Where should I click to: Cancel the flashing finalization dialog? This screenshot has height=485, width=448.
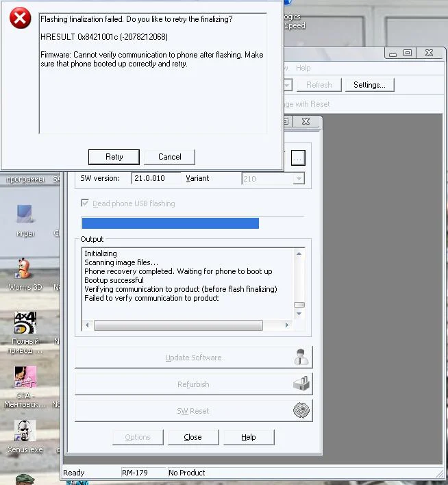170,157
